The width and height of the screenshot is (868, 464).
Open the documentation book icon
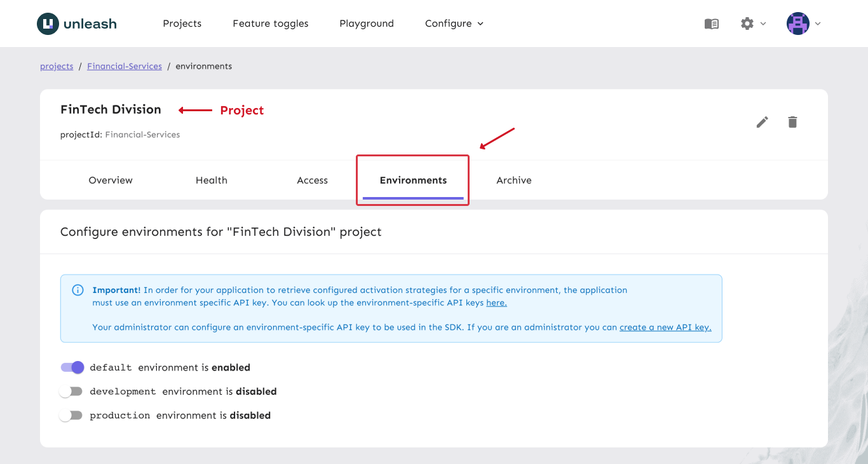click(711, 24)
